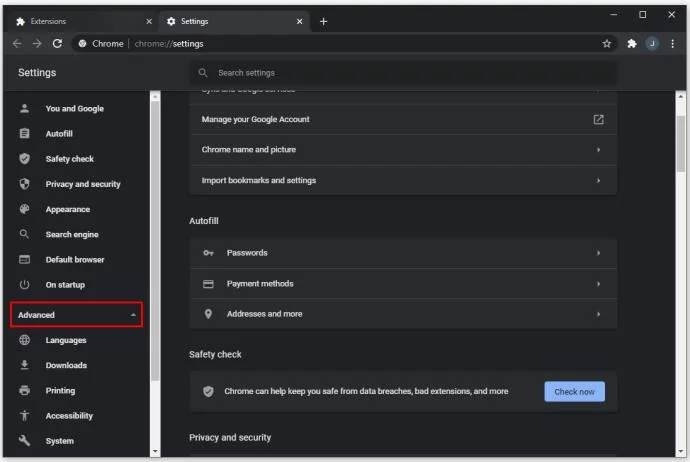This screenshot has height=462, width=690.
Task: Open the profile avatar J
Action: pos(652,44)
